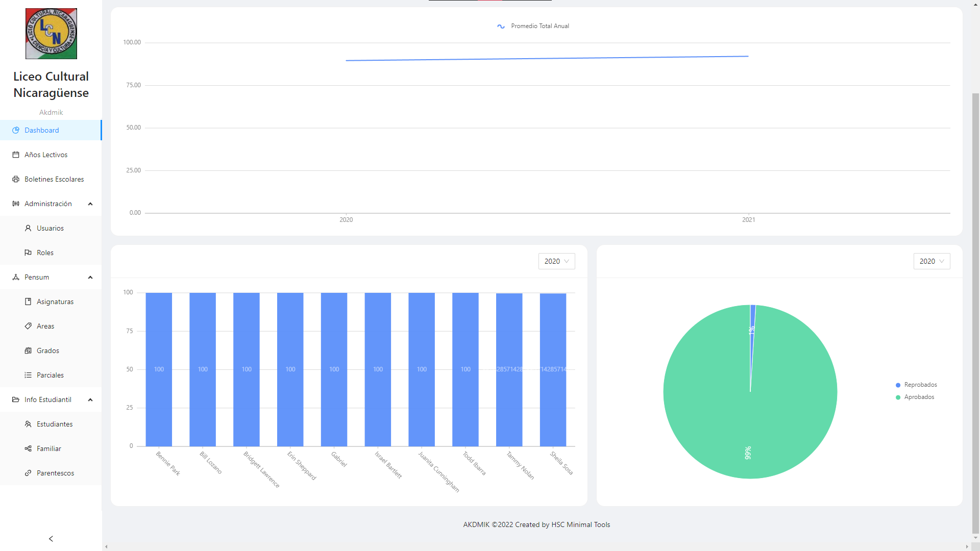This screenshot has height=551, width=980.
Task: Click the Usuarios user icon
Action: 28,228
